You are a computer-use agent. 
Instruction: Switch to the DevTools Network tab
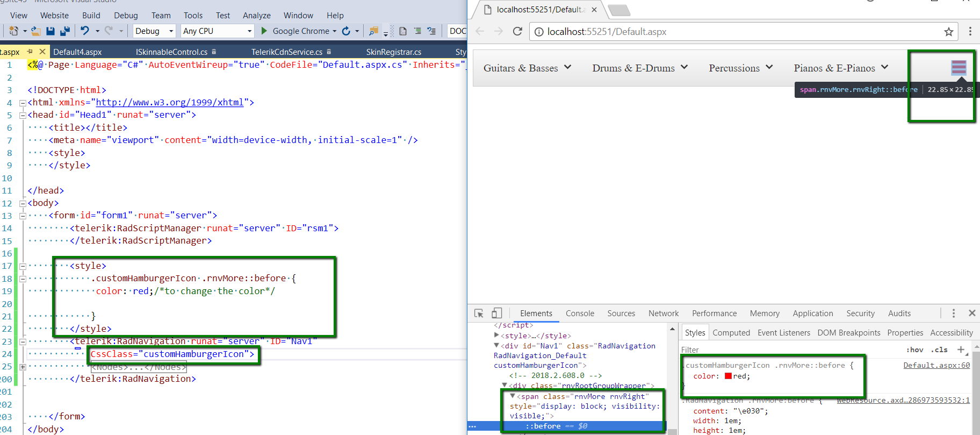click(x=664, y=313)
